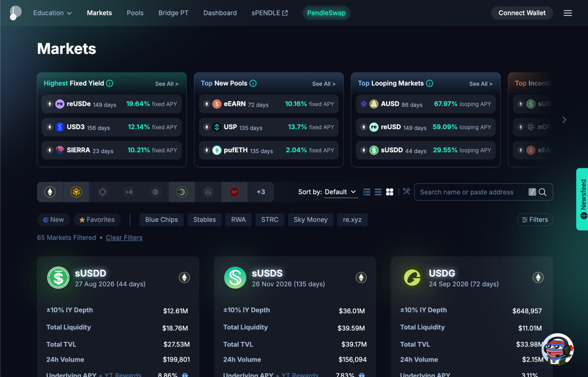Switch to plain list view icon
The image size is (588, 377).
[378, 192]
